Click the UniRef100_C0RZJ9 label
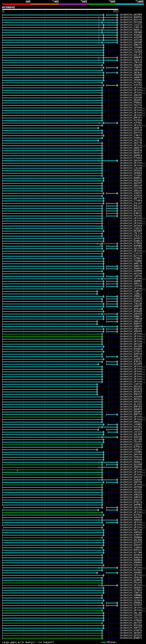Image resolution: width=146 pixels, height=644 pixels. point(131,27)
